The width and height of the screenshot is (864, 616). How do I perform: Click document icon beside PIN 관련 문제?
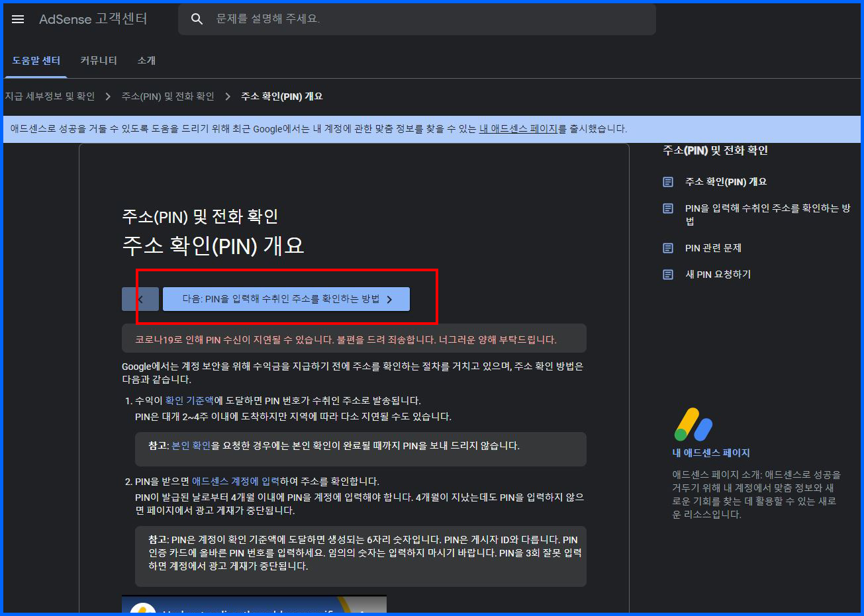[x=668, y=248]
